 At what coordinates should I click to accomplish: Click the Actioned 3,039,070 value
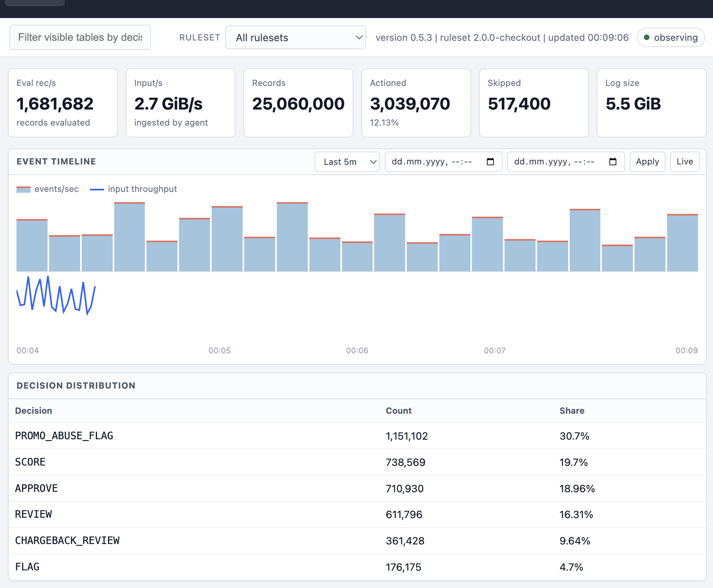pos(410,104)
